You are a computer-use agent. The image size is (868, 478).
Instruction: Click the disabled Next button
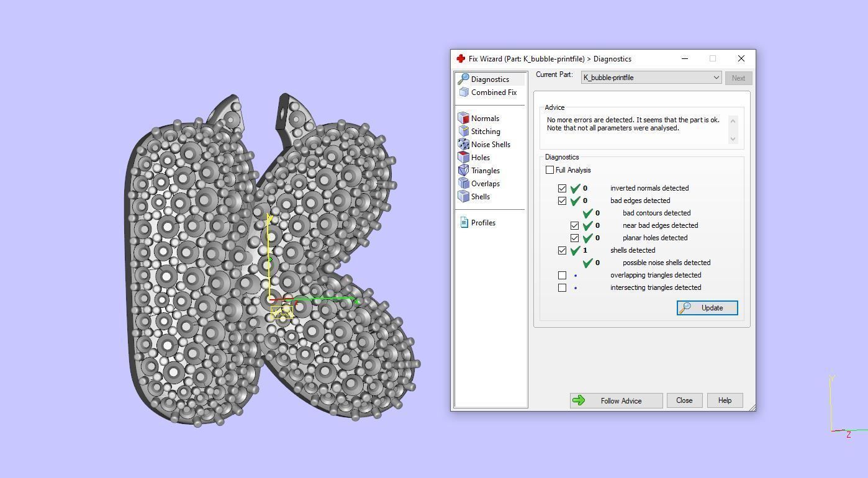point(738,78)
